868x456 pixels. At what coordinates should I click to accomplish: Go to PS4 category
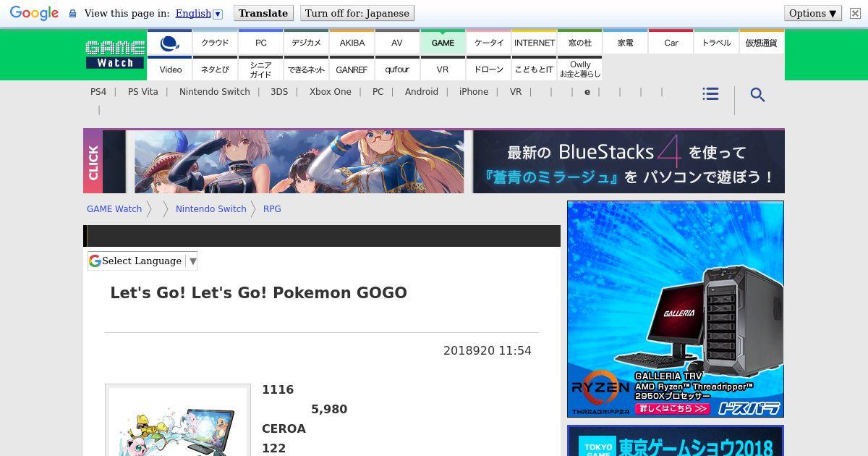(x=98, y=92)
